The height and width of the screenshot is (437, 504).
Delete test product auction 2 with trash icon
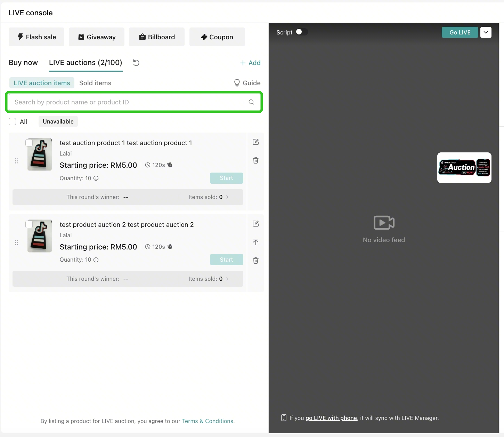pyautogui.click(x=256, y=261)
